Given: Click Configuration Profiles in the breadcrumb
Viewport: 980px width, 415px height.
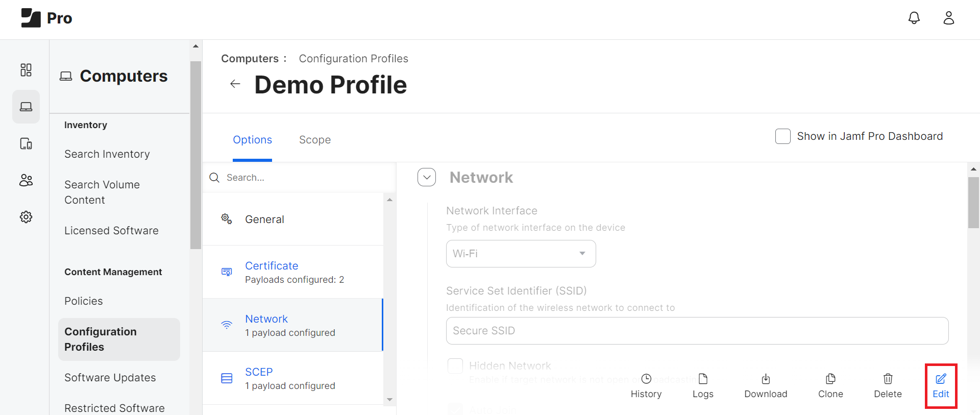Looking at the screenshot, I should click(353, 59).
